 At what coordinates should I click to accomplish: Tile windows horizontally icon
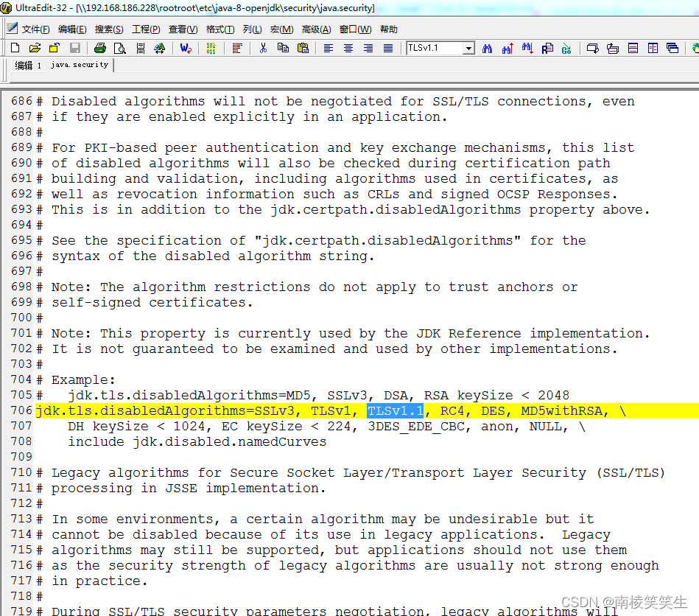633,48
